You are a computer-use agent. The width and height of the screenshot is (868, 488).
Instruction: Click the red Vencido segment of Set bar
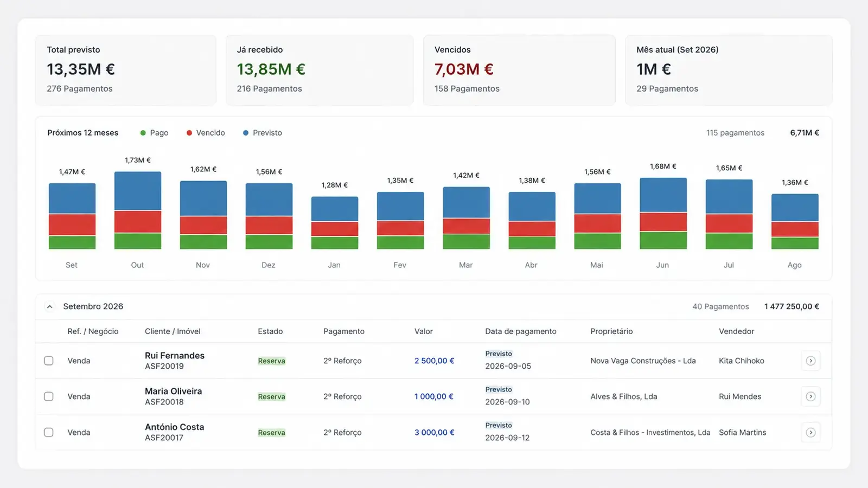[72, 224]
